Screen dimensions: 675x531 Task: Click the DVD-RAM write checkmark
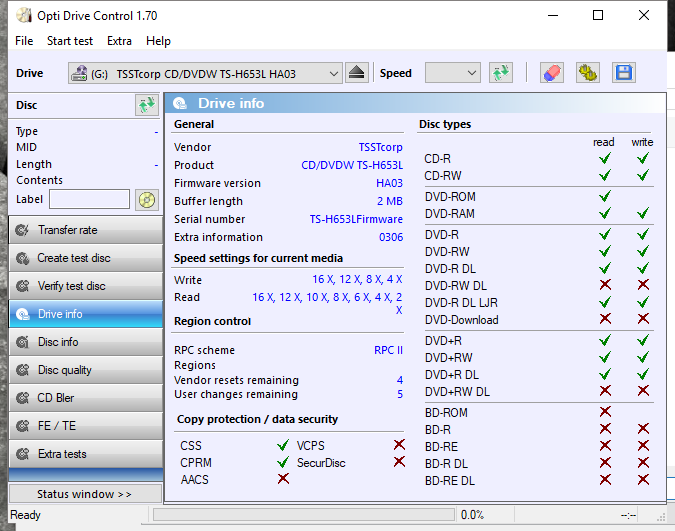[643, 213]
